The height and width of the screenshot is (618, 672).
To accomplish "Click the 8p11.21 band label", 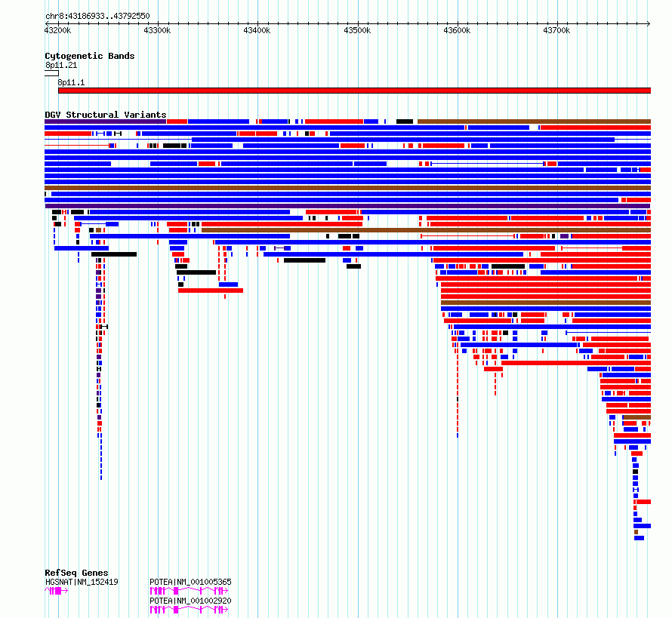I will [61, 65].
